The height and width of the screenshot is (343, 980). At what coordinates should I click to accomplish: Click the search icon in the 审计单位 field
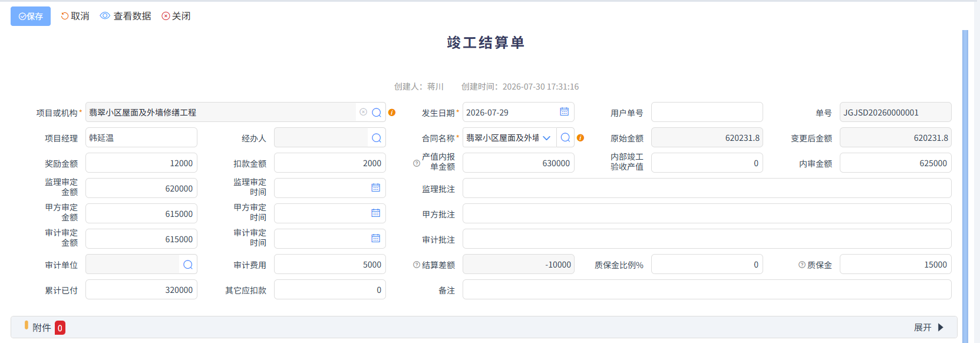[188, 265]
